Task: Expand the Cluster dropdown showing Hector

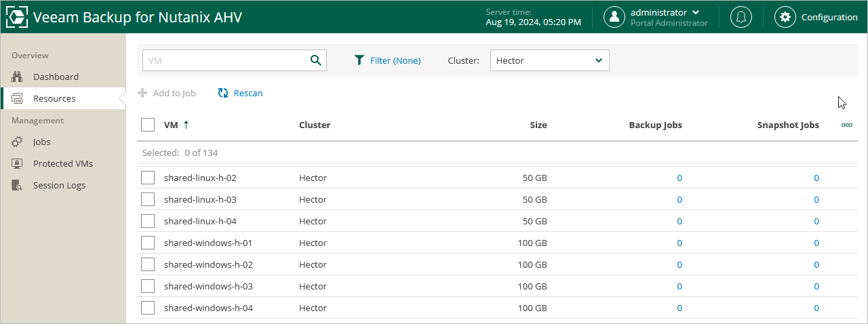Action: coord(549,60)
